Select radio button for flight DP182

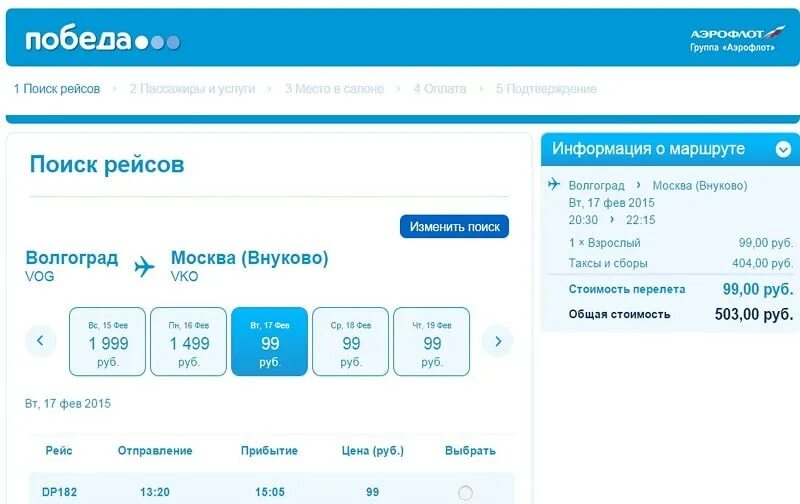pyautogui.click(x=465, y=492)
